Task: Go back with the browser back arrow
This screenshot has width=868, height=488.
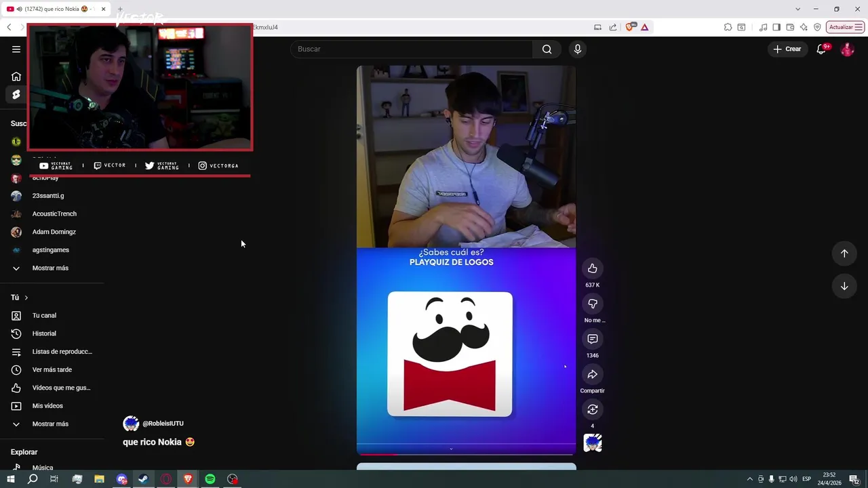Action: pos(9,27)
